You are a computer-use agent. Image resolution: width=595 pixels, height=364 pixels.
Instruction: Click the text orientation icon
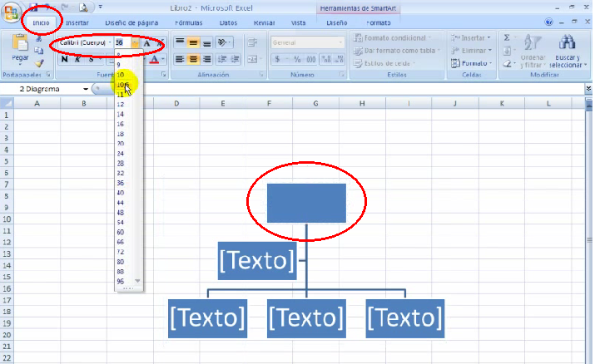point(221,42)
